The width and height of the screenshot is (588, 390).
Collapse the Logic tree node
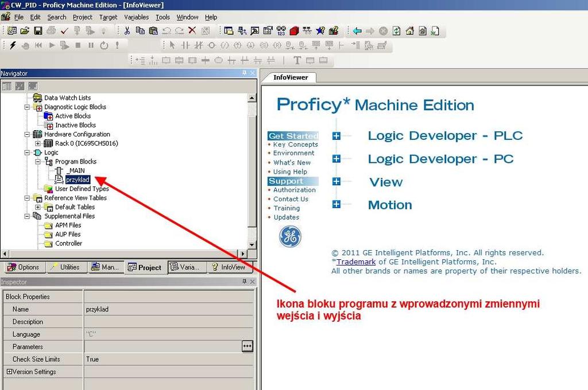[27, 153]
